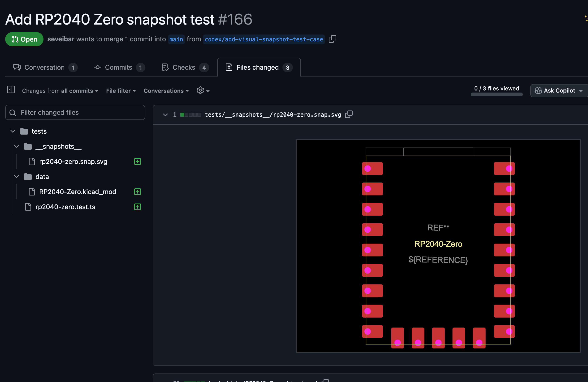Viewport: 588px width, 382px height.
Task: Toggle the file tree sidebar icon
Action: (x=11, y=90)
